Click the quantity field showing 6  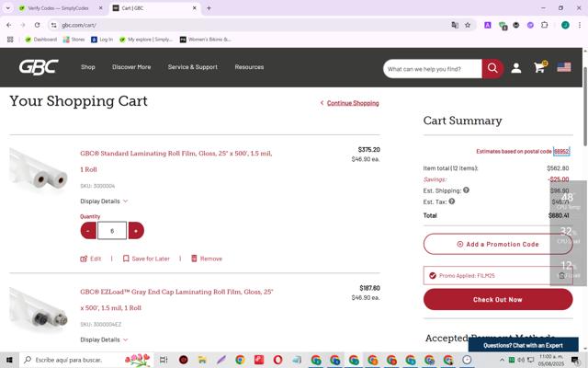coord(112,231)
